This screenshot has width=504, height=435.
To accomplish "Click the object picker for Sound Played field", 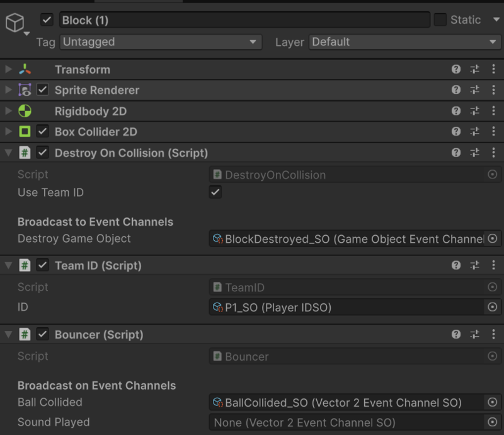I will 493,422.
